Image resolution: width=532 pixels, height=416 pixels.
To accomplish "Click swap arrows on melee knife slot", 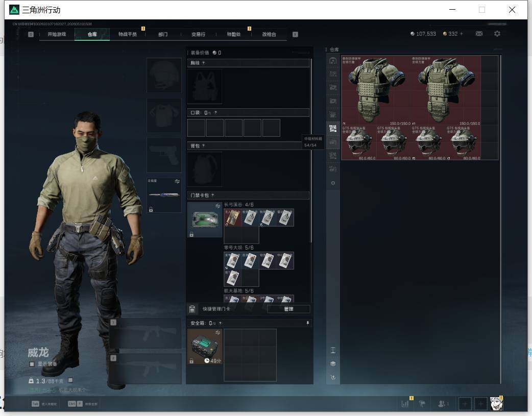I will (177, 181).
